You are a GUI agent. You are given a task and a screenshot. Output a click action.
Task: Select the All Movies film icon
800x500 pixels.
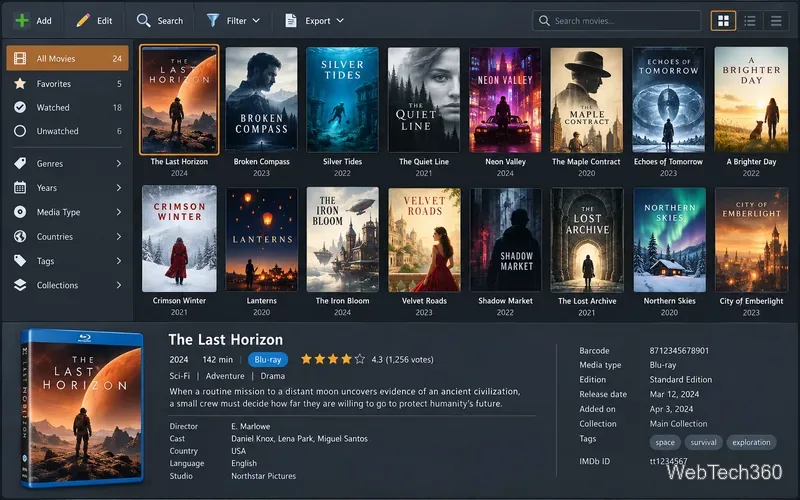20,58
